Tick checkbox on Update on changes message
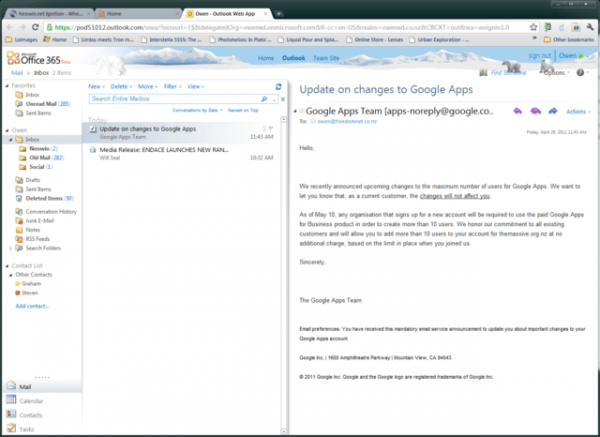600x437 pixels. pos(93,129)
